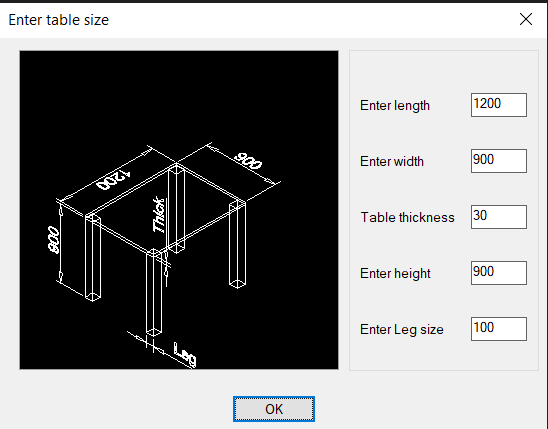Viewport: 548px width, 429px height.
Task: Click the 800 height dimension in drawing
Action: (54, 239)
